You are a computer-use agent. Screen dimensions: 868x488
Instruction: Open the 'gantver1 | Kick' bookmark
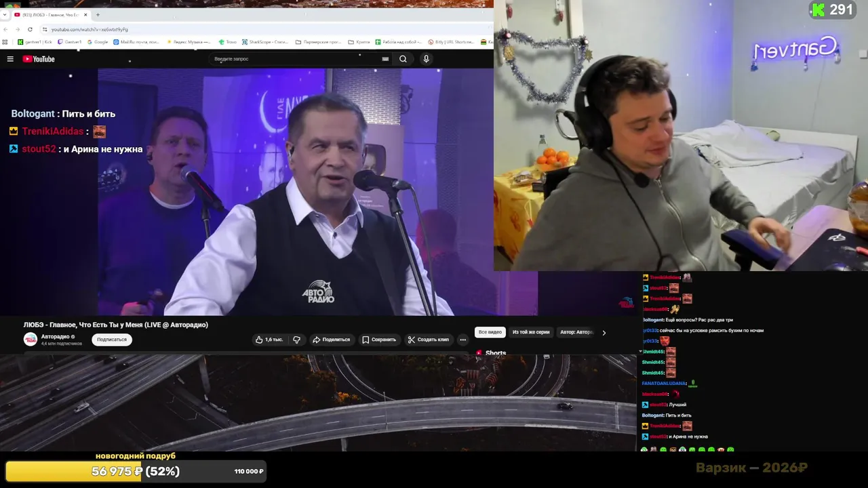pyautogui.click(x=35, y=42)
